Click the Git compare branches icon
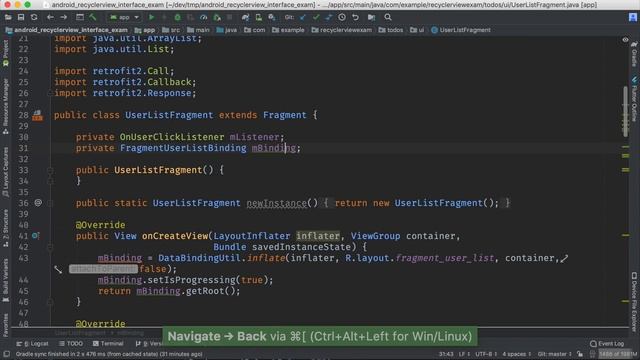Viewport: 640px width, 360px height. point(329,17)
